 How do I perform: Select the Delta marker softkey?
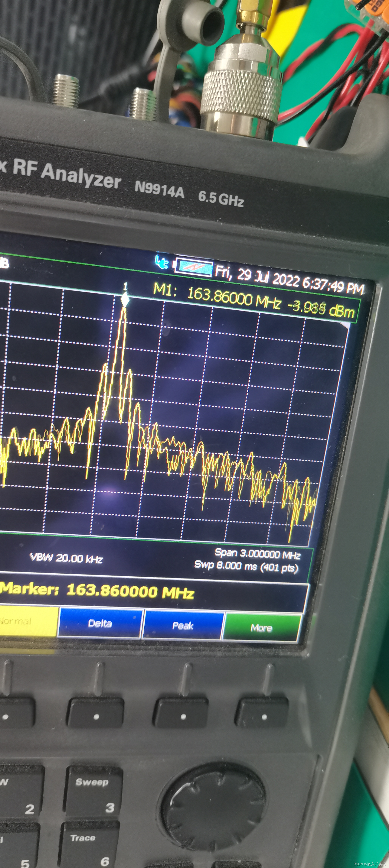pyautogui.click(x=100, y=623)
